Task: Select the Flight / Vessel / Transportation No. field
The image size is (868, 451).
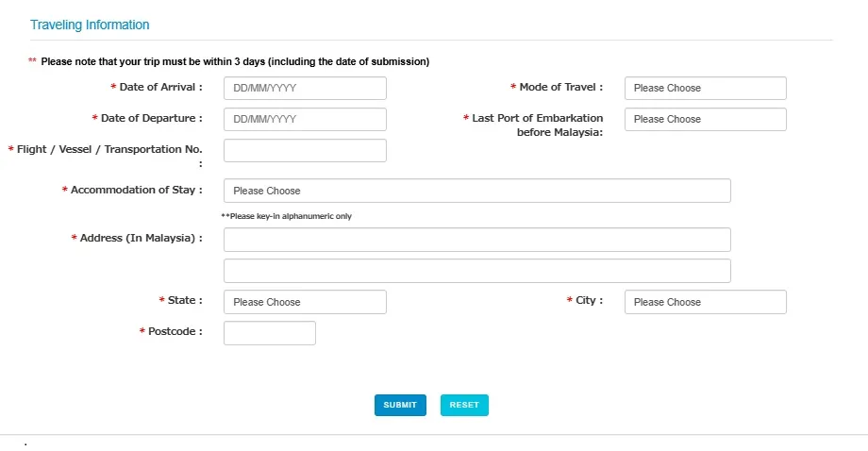Action: 305,150
